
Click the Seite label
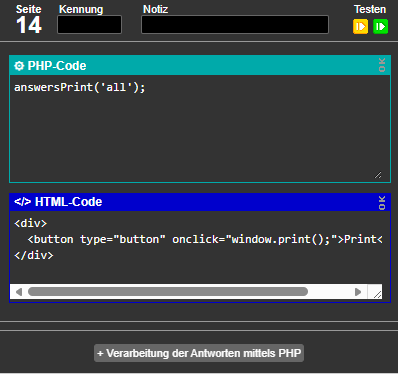[29, 9]
